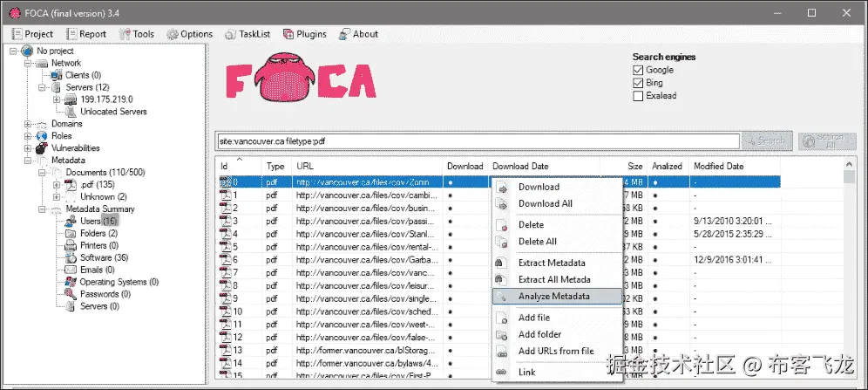The width and height of the screenshot is (868, 390).
Task: Click the Download icon in context menu
Action: (503, 188)
